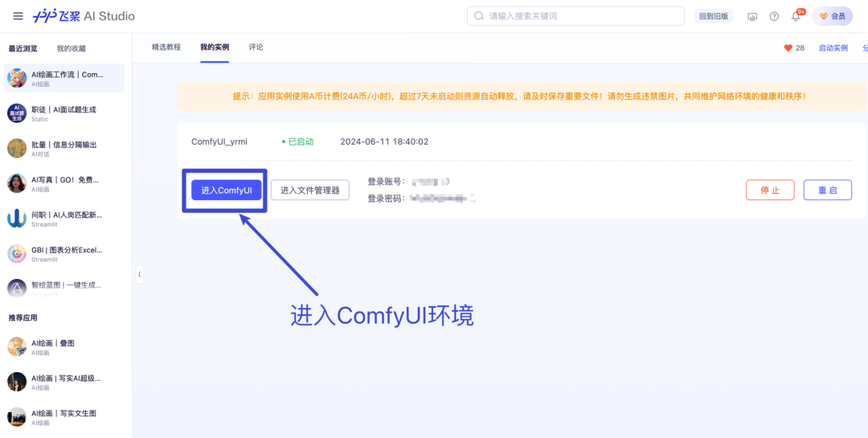Click the 飞桨 AI Studio logo
Viewport: 868px width, 438px height.
click(84, 16)
